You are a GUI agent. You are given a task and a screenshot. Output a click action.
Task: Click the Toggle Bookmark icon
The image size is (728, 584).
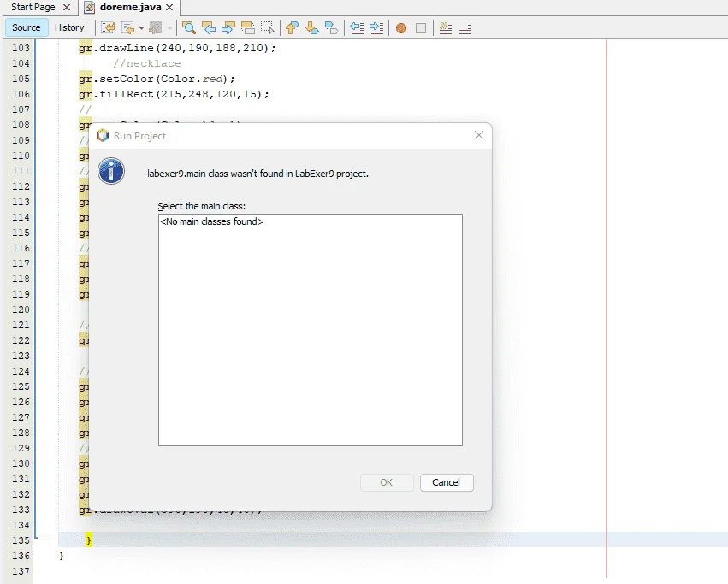click(331, 28)
